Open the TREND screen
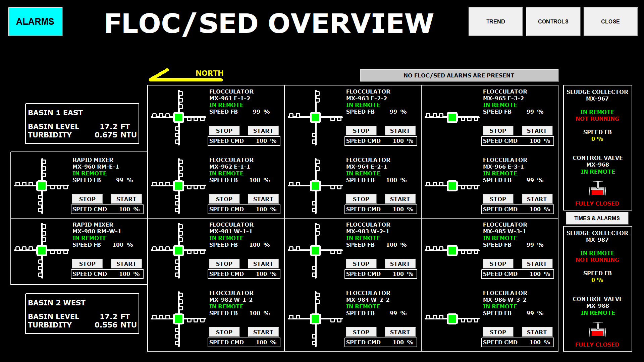644x362 pixels. (495, 22)
